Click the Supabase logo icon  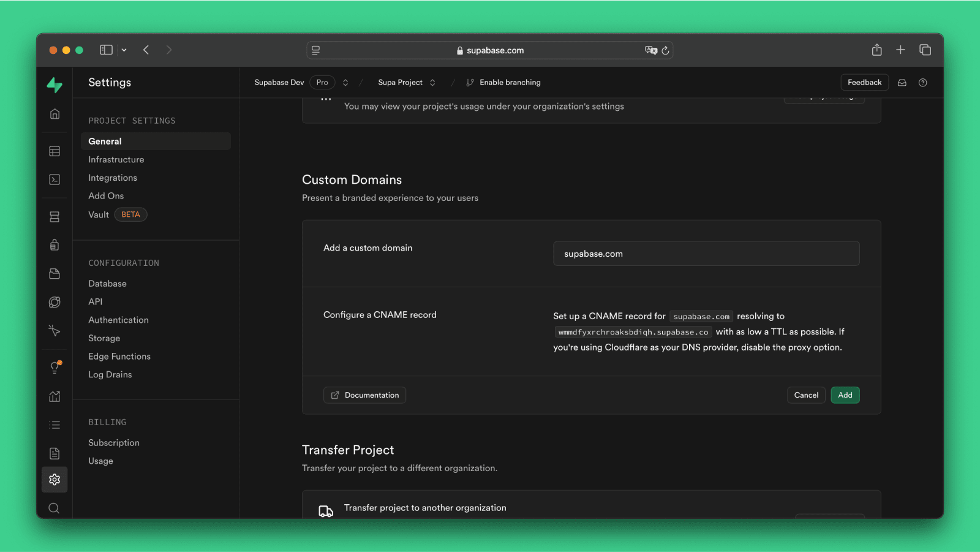tap(55, 85)
